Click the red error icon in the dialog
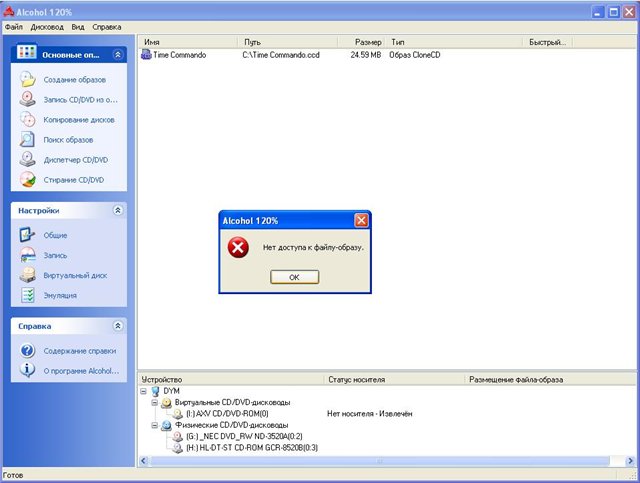 238,247
